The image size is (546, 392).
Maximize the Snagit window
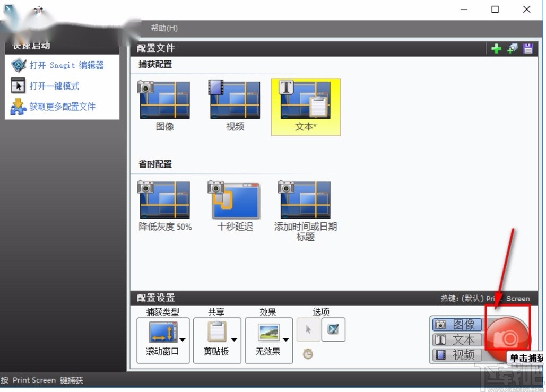(x=495, y=10)
